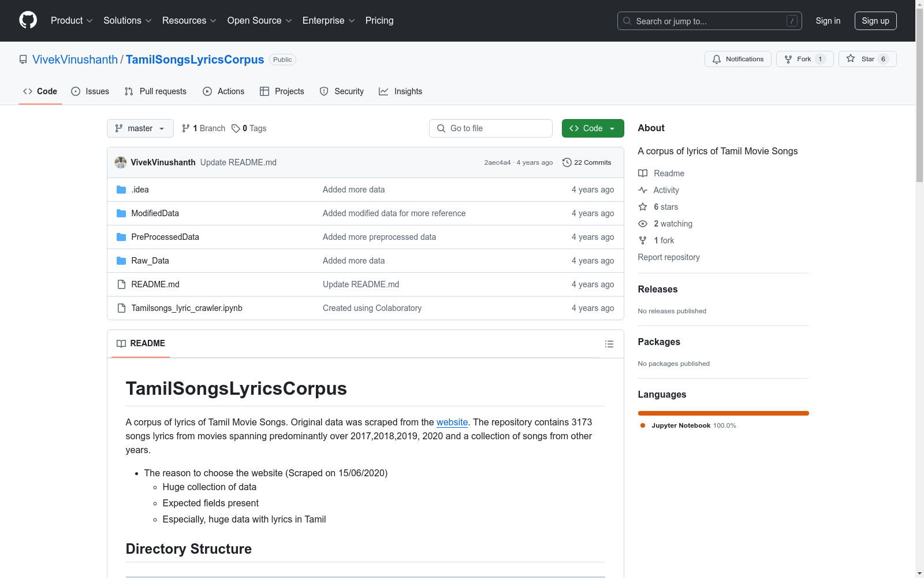
Task: Open the master branch selector dropdown
Action: 140,128
